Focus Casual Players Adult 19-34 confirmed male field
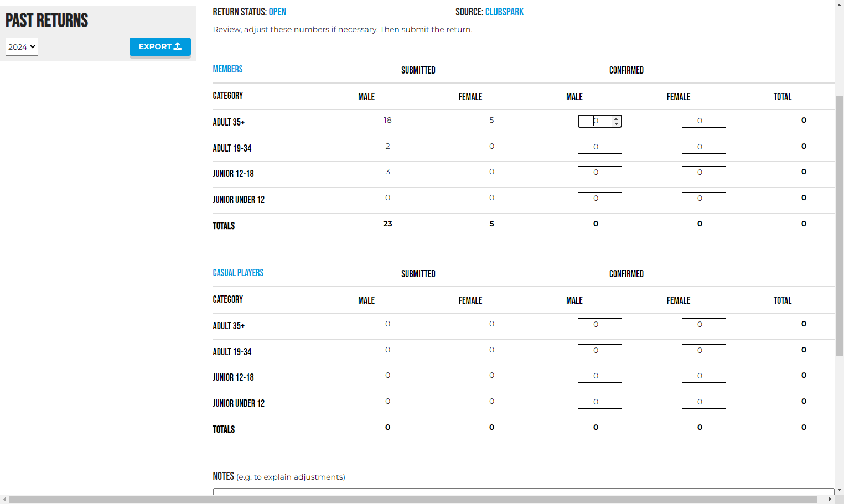 tap(599, 351)
